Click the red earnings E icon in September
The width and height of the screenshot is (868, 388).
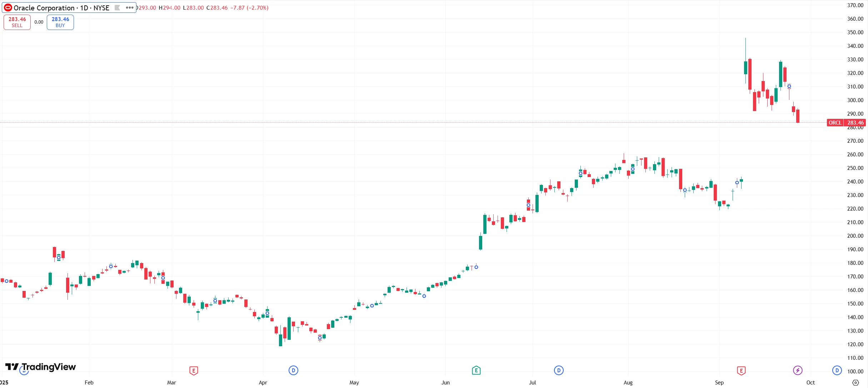click(741, 371)
